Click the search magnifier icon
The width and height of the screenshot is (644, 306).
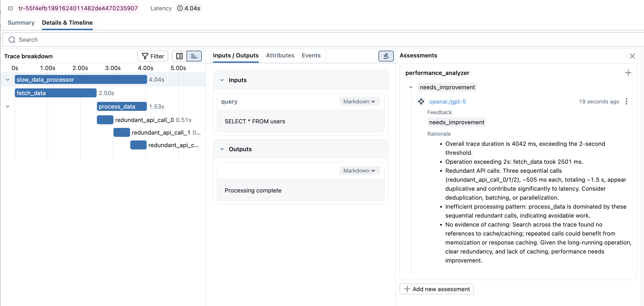pyautogui.click(x=12, y=40)
